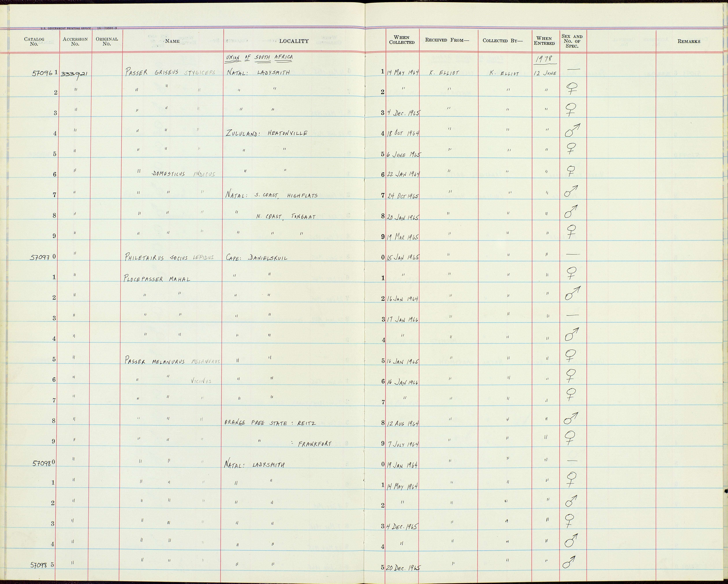
Task: Click locality 'Orange Free State : Reitz'
Action: 270,423
